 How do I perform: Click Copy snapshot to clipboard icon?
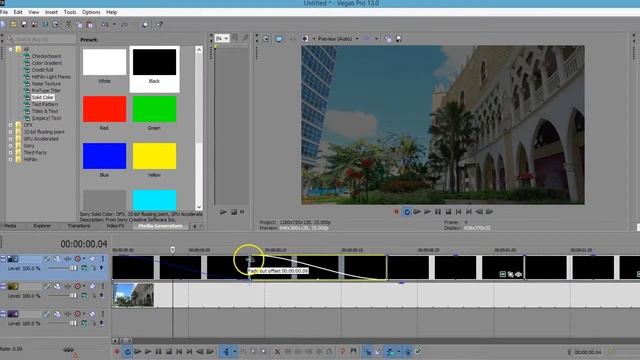point(388,39)
